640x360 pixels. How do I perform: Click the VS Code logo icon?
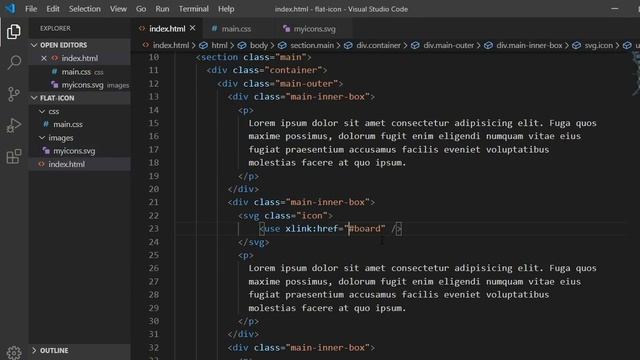(x=10, y=9)
